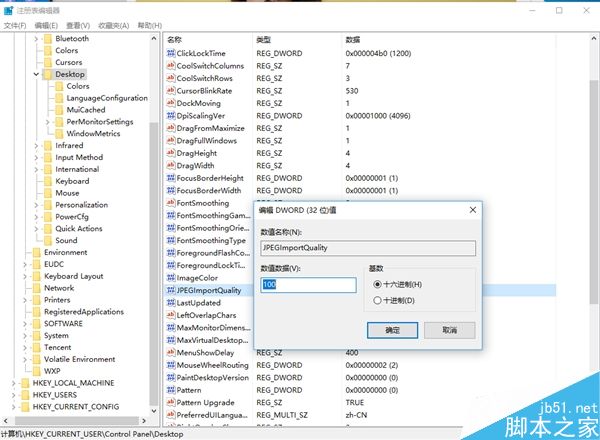Viewport: 600px width, 440px height.
Task: Select the Hexadecimal base radio button
Action: (x=377, y=284)
